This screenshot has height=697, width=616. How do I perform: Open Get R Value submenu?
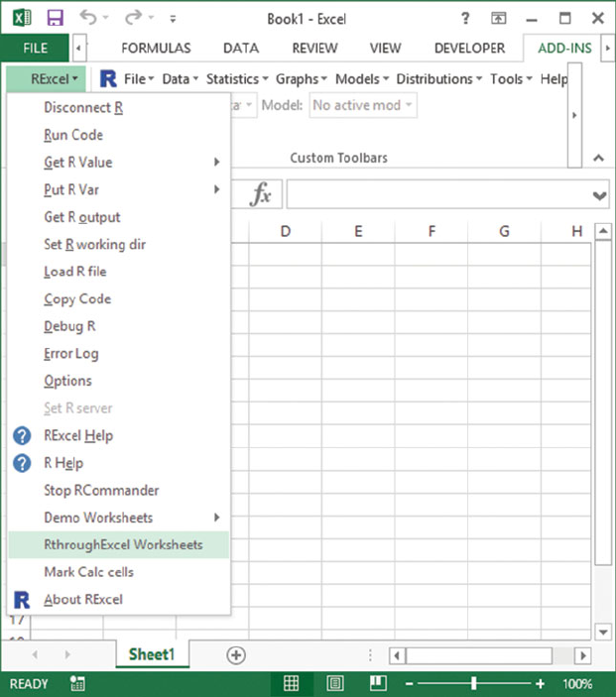pyautogui.click(x=119, y=163)
